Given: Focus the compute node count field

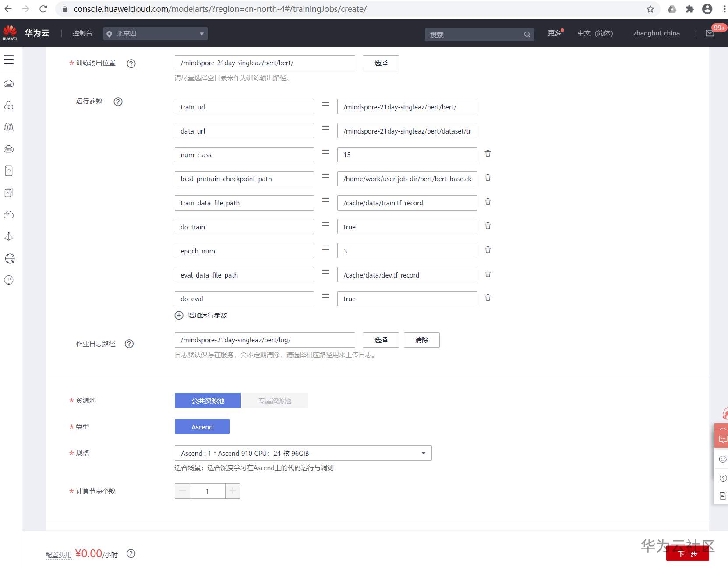Looking at the screenshot, I should pyautogui.click(x=207, y=491).
